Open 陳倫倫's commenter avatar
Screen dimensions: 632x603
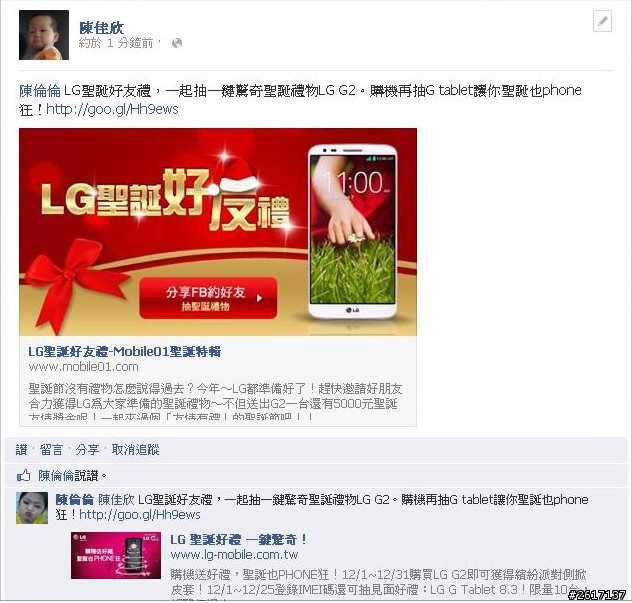[x=32, y=508]
